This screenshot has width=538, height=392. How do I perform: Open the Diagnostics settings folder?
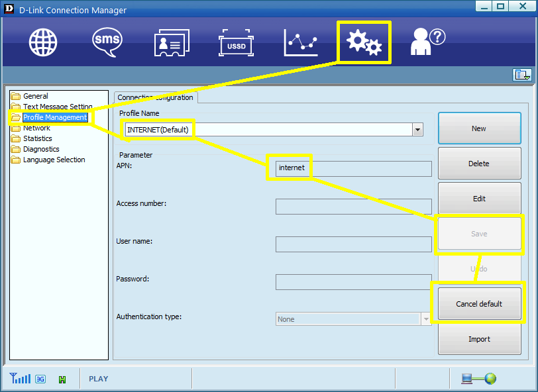click(x=35, y=149)
